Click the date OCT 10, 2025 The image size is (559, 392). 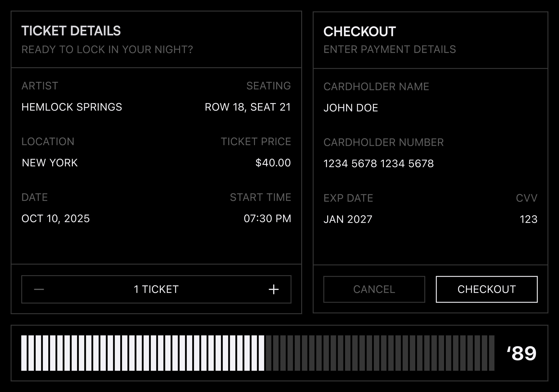coord(56,218)
